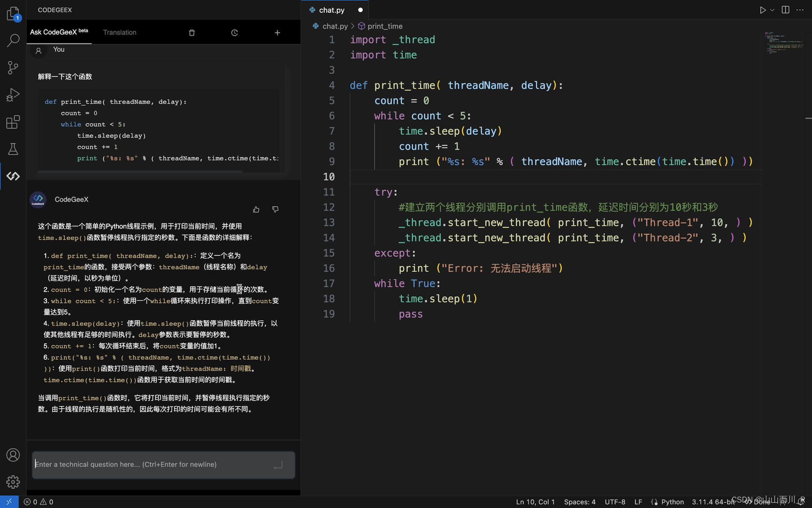Click the delete conversation trash icon
The height and width of the screenshot is (508, 812).
[192, 32]
